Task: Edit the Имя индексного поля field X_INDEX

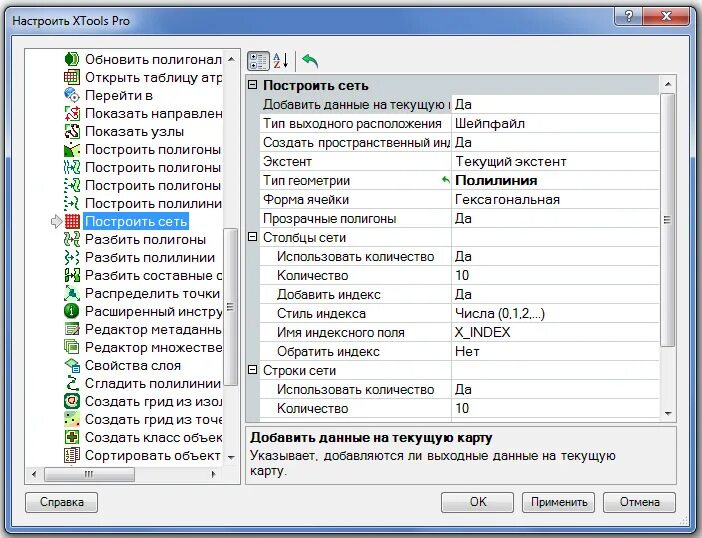Action: [555, 333]
